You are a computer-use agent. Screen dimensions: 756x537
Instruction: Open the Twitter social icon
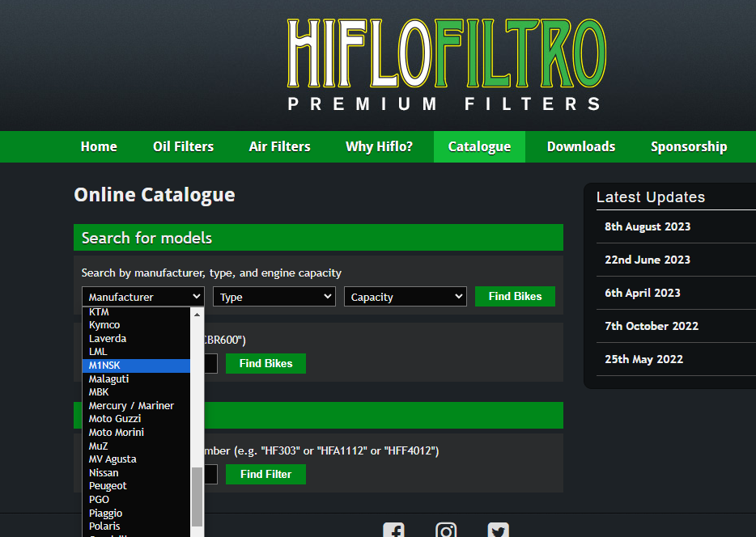pyautogui.click(x=498, y=530)
